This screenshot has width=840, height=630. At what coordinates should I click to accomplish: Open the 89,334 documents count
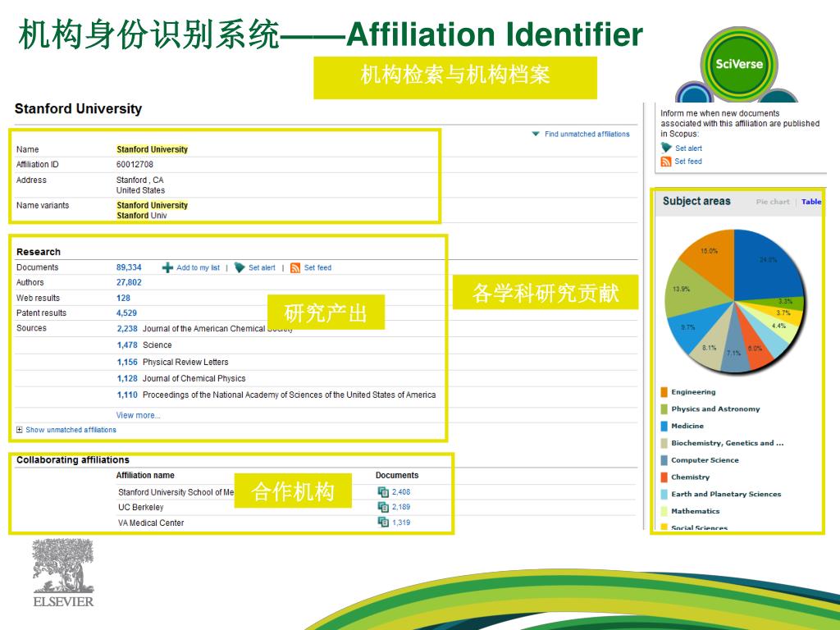pyautogui.click(x=129, y=267)
